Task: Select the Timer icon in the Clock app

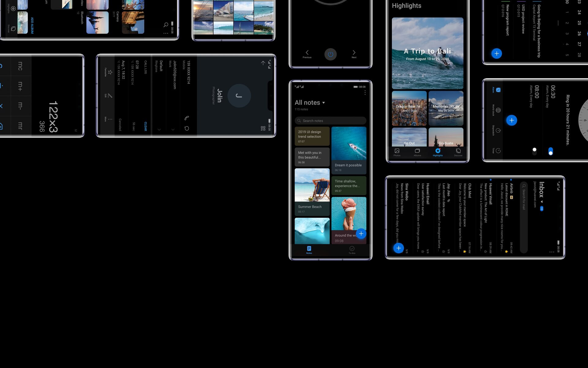Action: [498, 151]
